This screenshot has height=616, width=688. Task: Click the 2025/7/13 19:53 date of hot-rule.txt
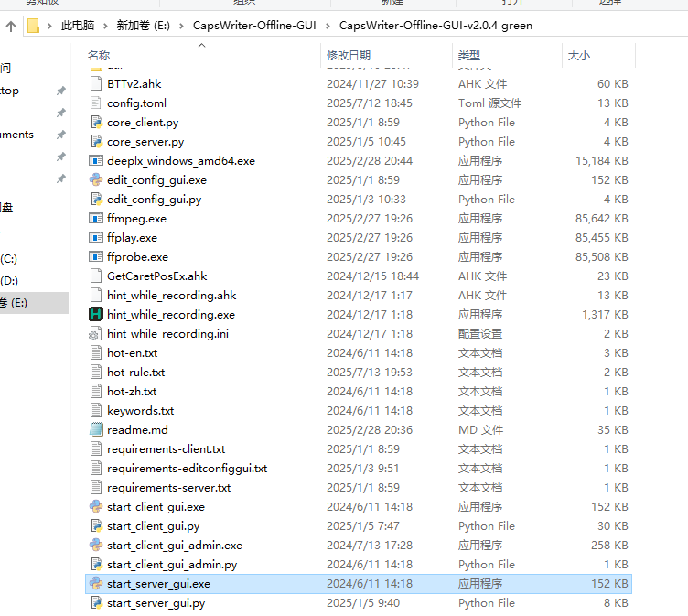pyautogui.click(x=370, y=373)
